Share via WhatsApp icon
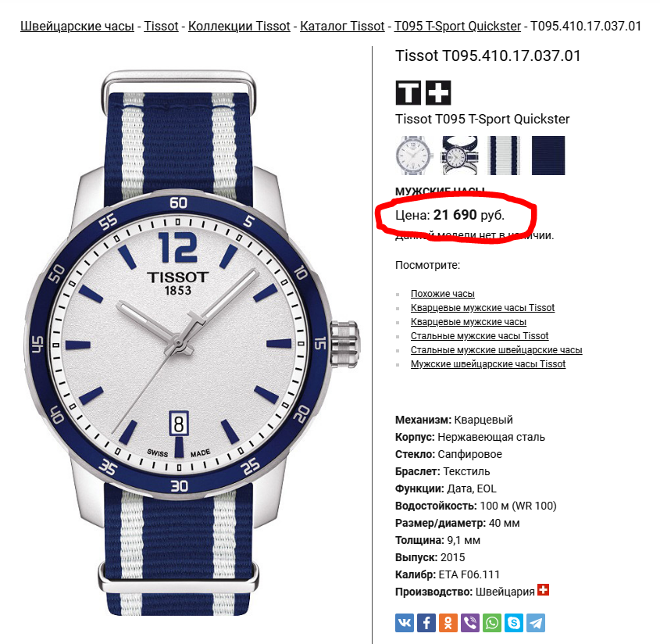The width and height of the screenshot is (660, 644). pyautogui.click(x=492, y=623)
